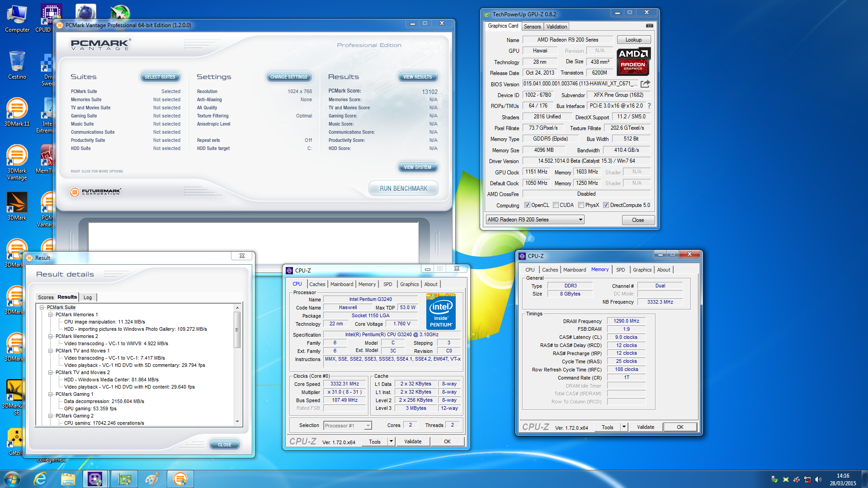
Task: Open the 3DMark desktop shortcut with orange arrow
Action: (x=17, y=206)
